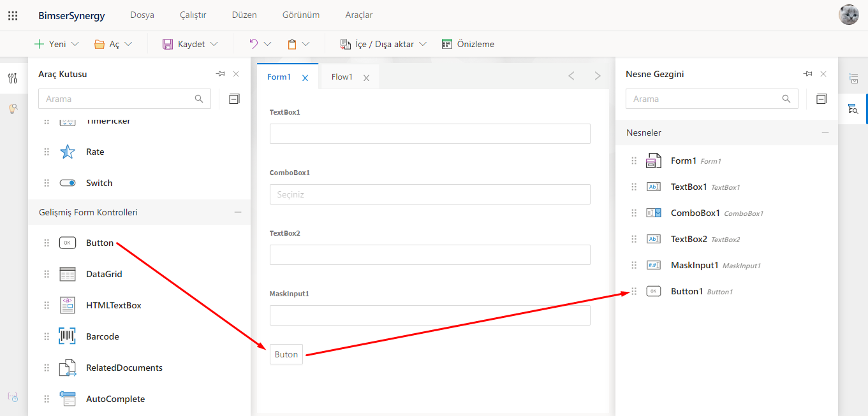Collapse all groups in Araç Kutusu
This screenshot has height=416, width=868.
234,99
